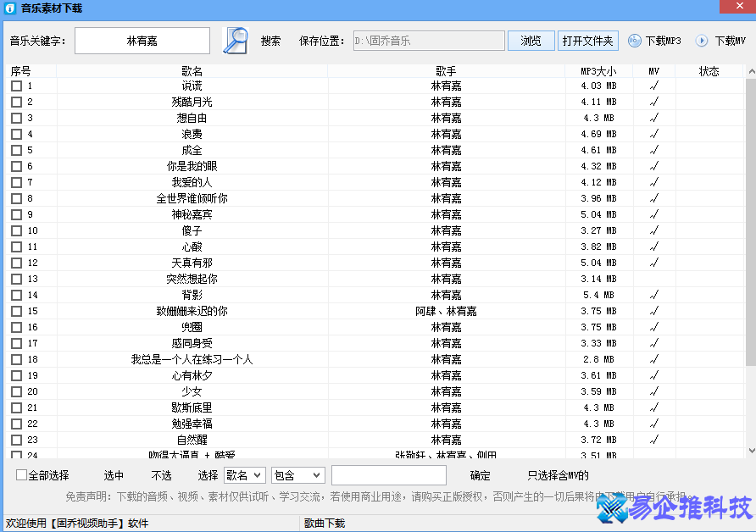Viewport: 756px width, 532px height.
Task: Open the 歌名 filter dropdown
Action: pyautogui.click(x=245, y=475)
